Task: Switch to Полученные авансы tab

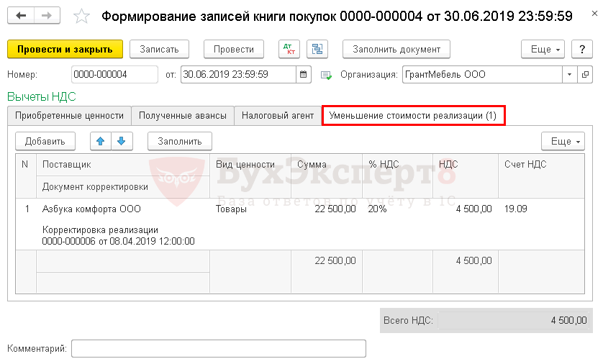Action: click(183, 116)
